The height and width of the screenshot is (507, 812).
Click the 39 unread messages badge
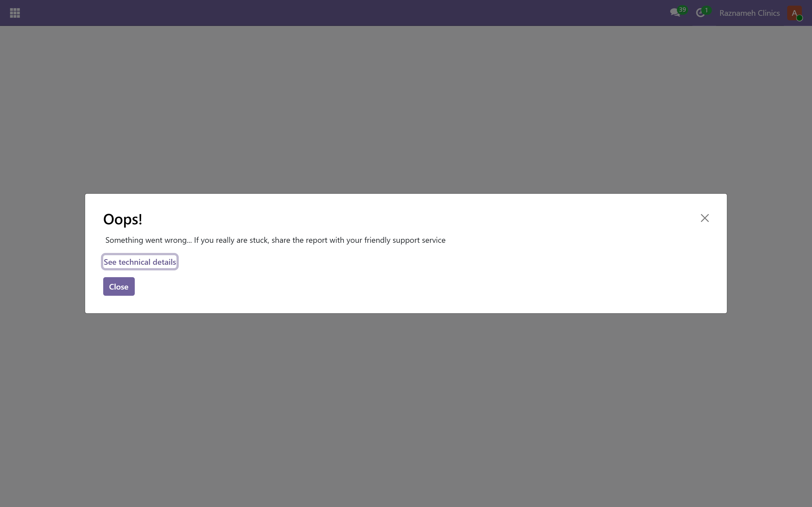(682, 10)
